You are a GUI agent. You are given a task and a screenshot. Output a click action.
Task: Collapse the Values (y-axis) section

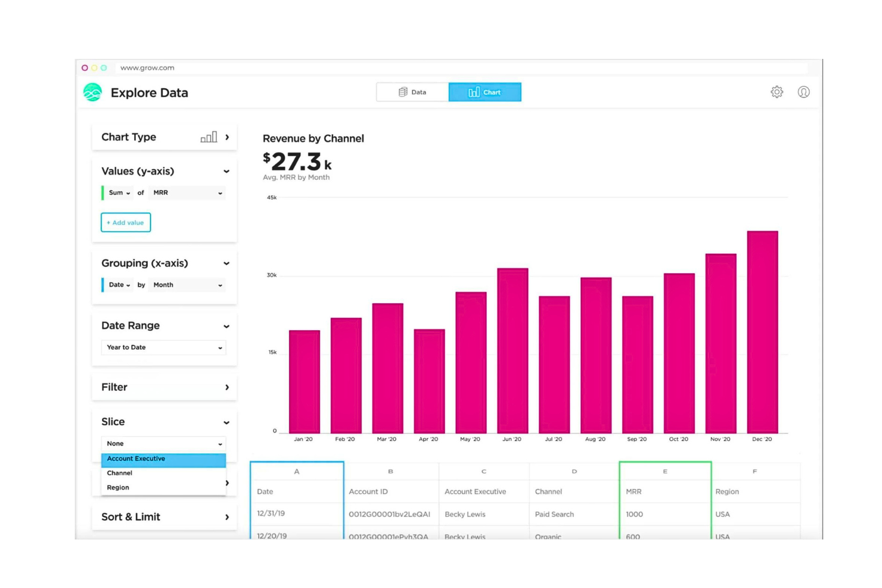(226, 172)
